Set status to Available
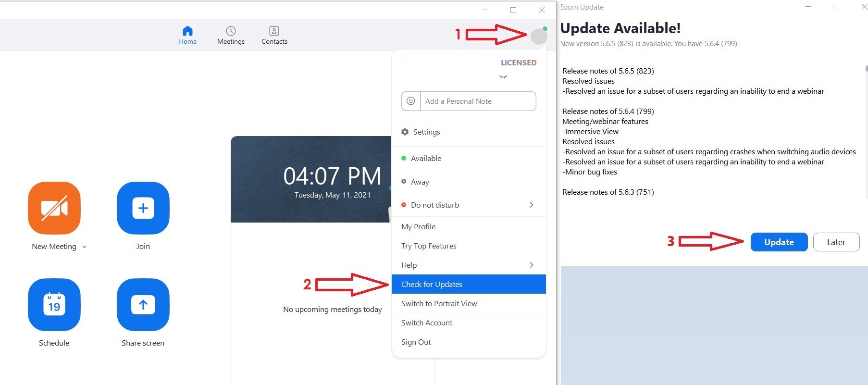This screenshot has width=868, height=385. pos(426,159)
